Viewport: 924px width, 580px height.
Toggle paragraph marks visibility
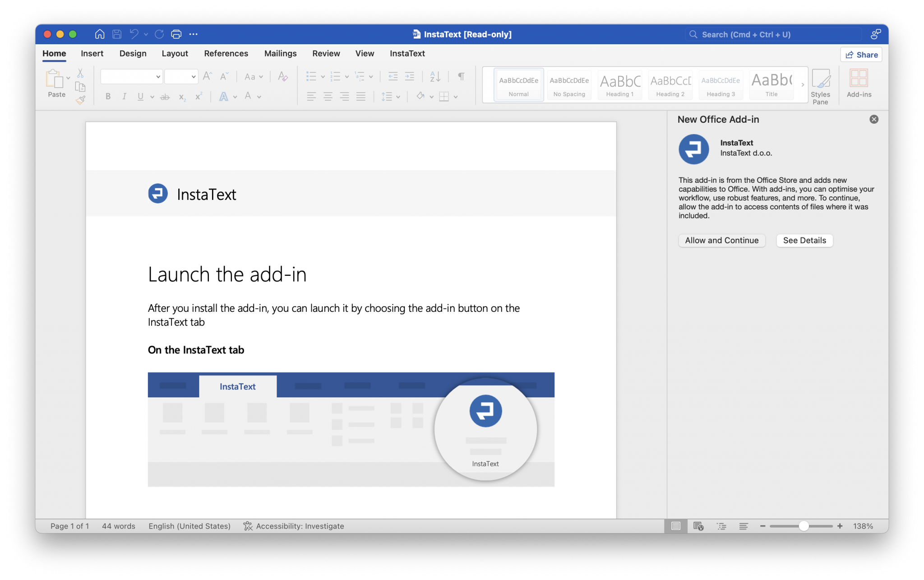click(x=460, y=76)
